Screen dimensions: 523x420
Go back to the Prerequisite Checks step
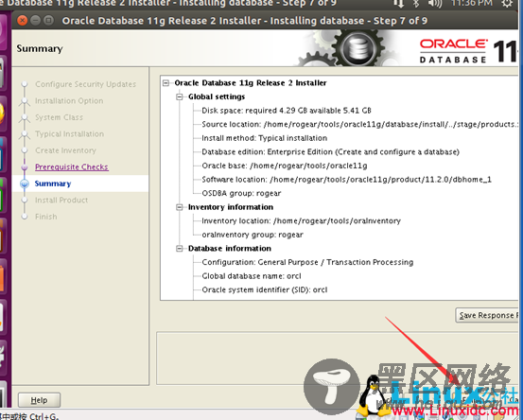click(72, 167)
